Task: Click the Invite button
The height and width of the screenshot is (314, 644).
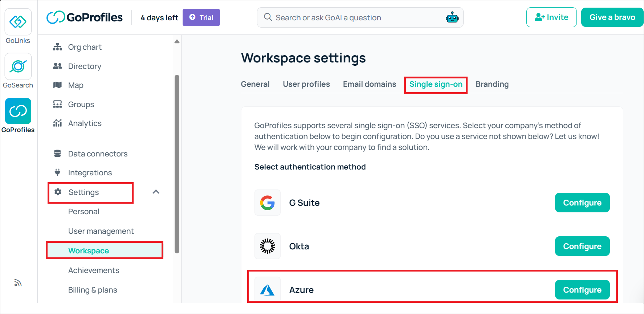Action: [x=551, y=17]
